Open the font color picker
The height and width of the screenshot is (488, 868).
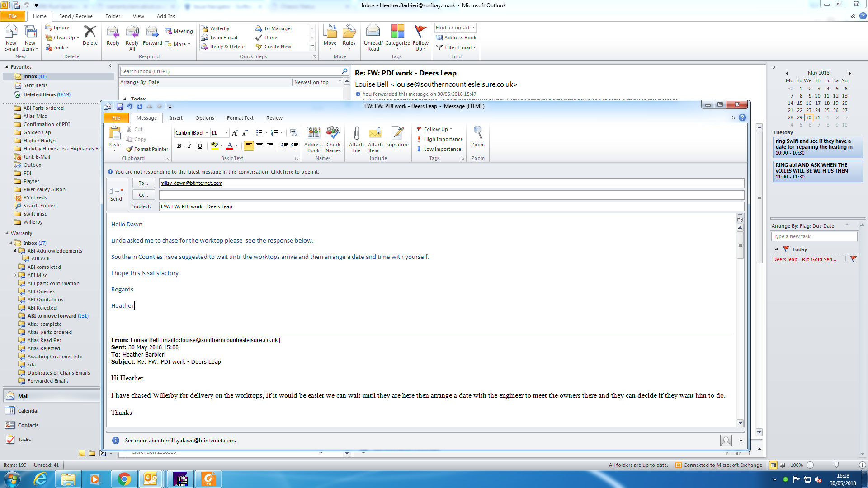click(236, 145)
